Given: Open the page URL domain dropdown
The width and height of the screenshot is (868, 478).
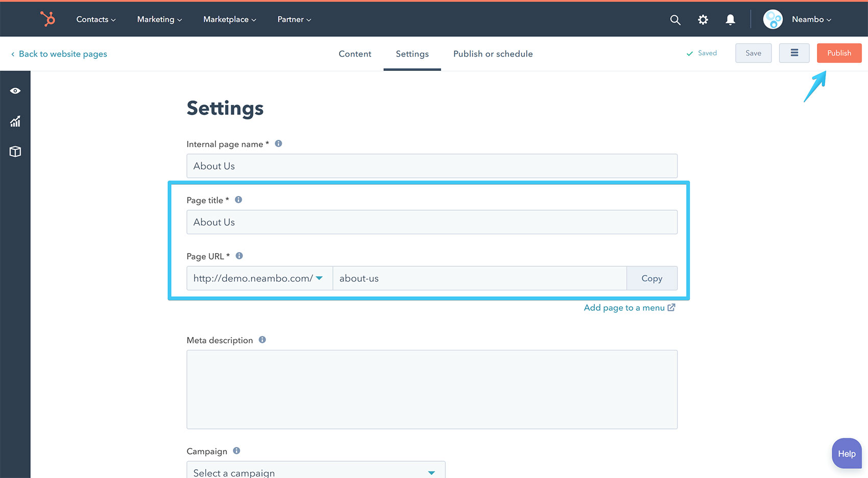Looking at the screenshot, I should coord(319,278).
